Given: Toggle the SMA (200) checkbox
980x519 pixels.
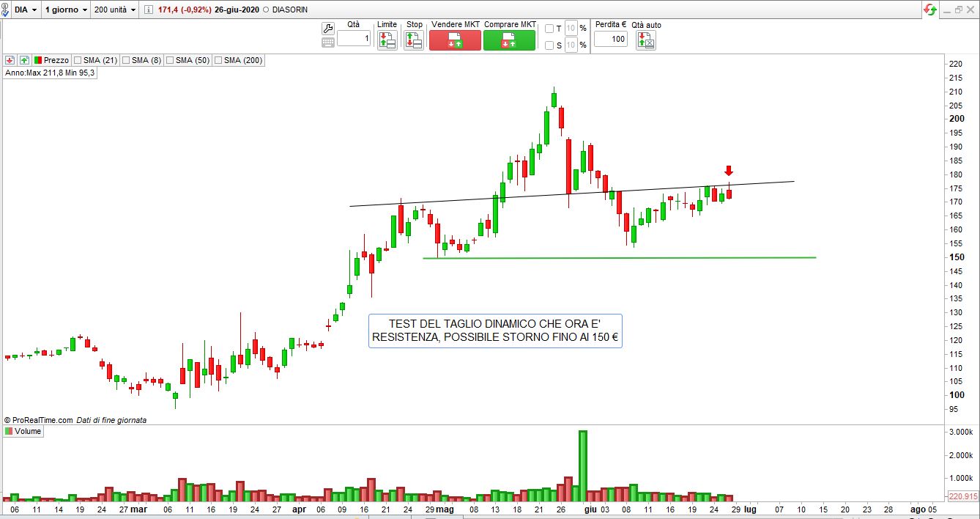Looking at the screenshot, I should pos(218,60).
